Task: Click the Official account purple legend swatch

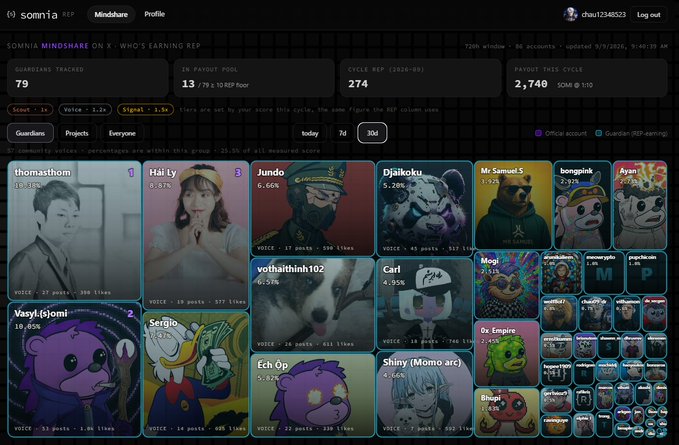Action: [539, 133]
